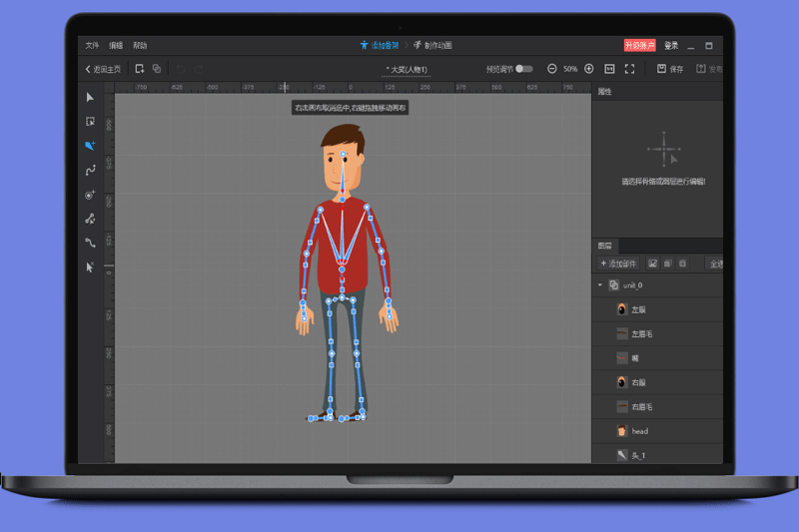This screenshot has width=799, height=532.
Task: Click the zoom in plus icon
Action: coord(588,69)
